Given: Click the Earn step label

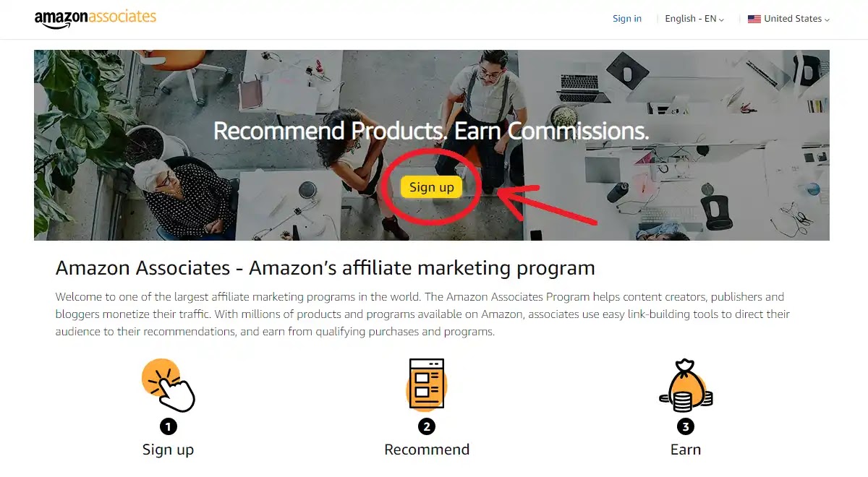Looking at the screenshot, I should 685,450.
